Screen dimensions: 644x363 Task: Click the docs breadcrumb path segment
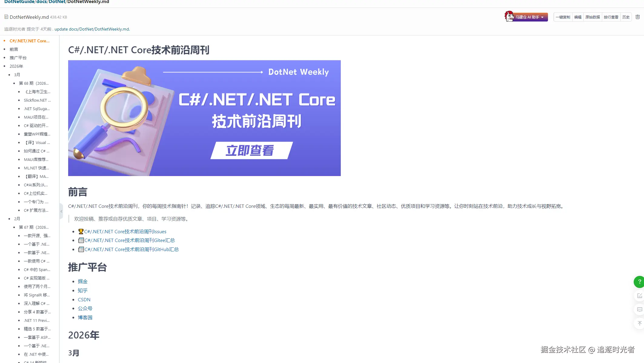[x=42, y=2]
